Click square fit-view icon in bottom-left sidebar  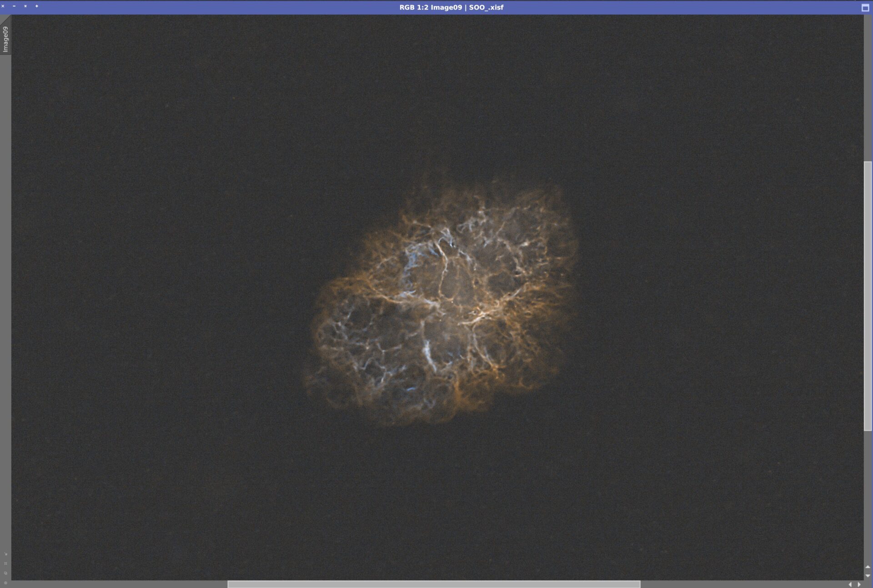point(5,563)
